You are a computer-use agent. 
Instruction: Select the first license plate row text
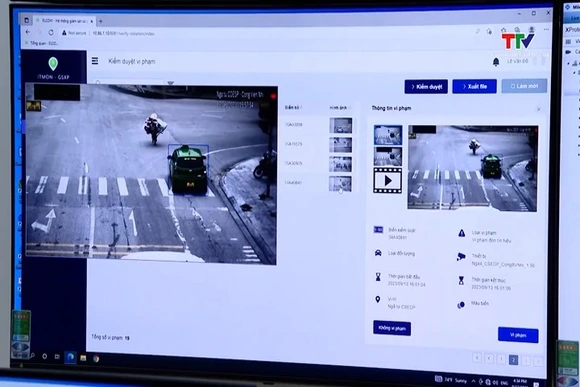[294, 125]
